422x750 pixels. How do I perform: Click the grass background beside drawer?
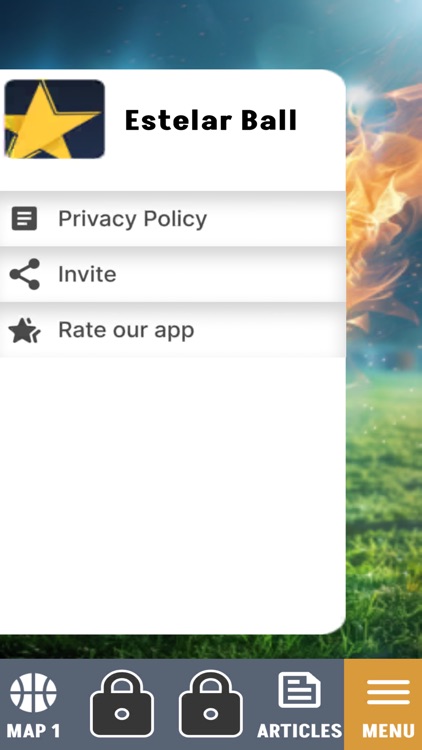click(x=384, y=526)
